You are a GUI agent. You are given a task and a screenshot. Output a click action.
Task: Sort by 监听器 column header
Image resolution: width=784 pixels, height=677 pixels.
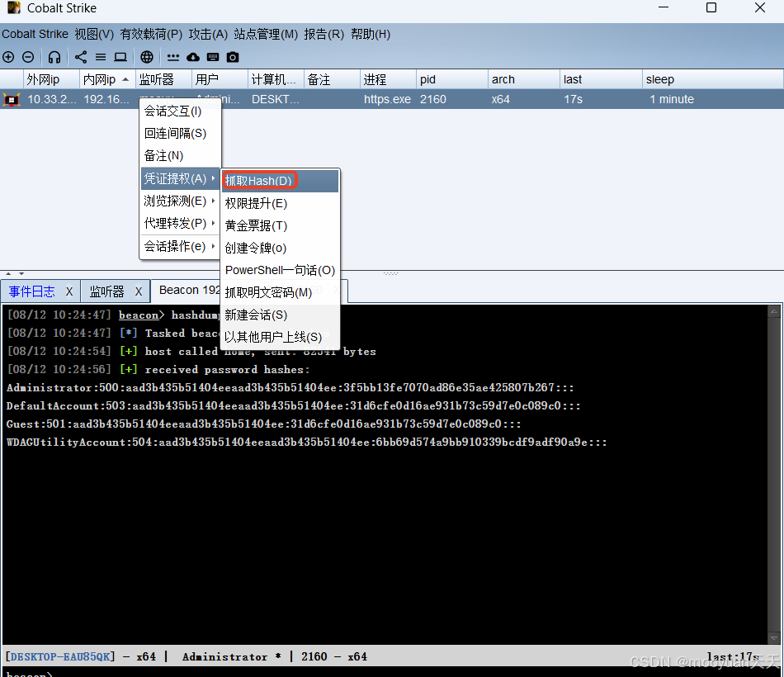coord(163,79)
